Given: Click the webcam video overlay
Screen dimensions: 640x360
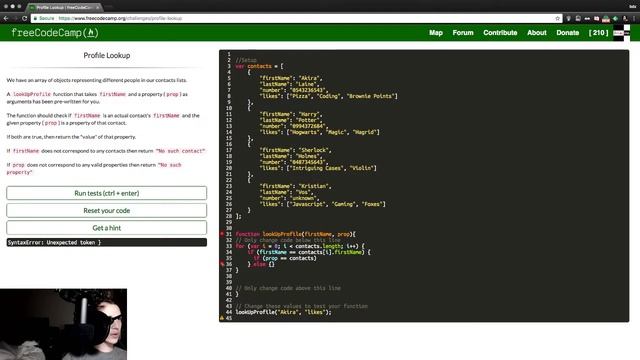Looking at the screenshot, I should 63,324.
